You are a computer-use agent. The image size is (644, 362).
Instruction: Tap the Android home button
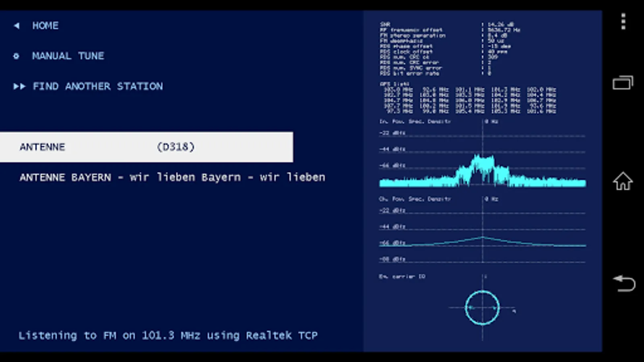(x=623, y=181)
